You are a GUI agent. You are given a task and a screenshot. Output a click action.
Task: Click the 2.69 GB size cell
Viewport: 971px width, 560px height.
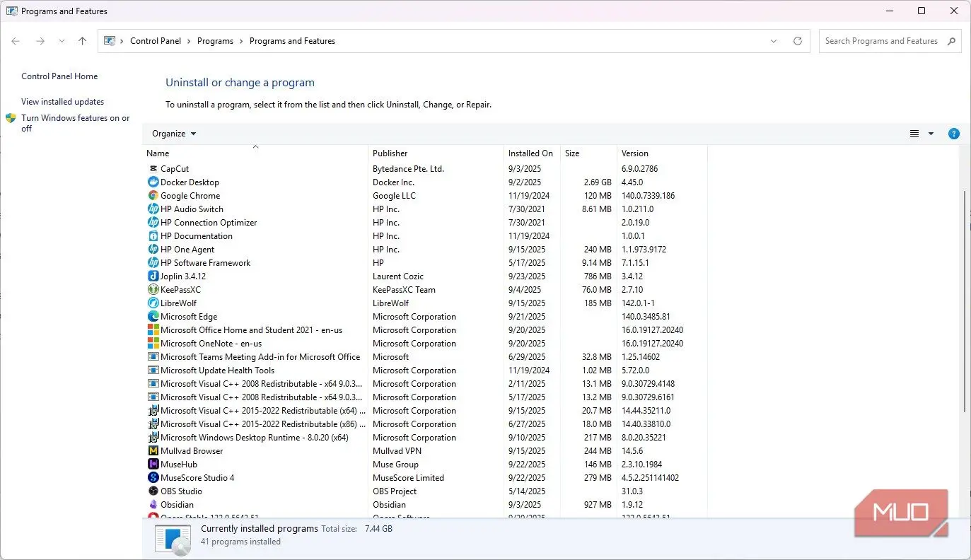coord(598,182)
